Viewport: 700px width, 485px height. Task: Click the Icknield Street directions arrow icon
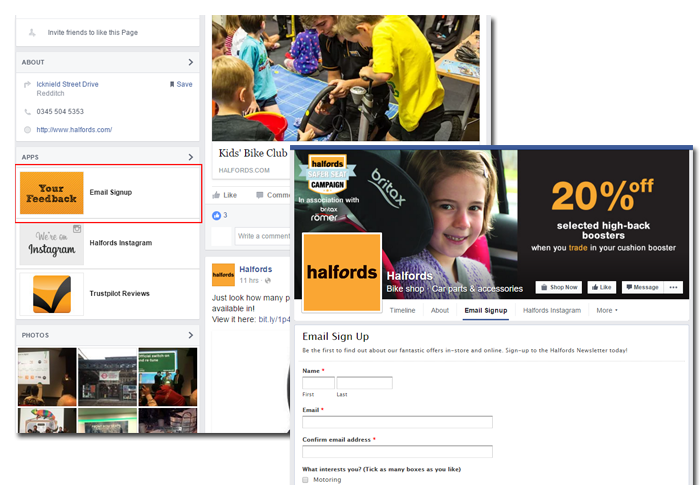click(x=27, y=84)
